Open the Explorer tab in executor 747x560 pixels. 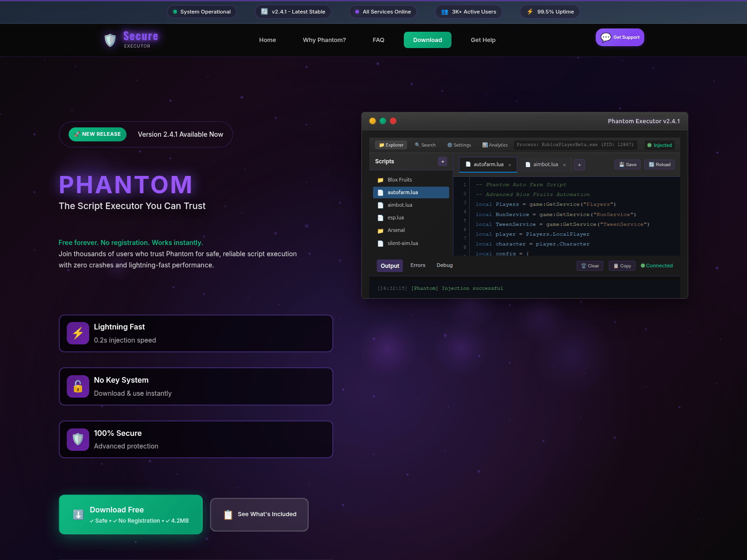pos(391,145)
